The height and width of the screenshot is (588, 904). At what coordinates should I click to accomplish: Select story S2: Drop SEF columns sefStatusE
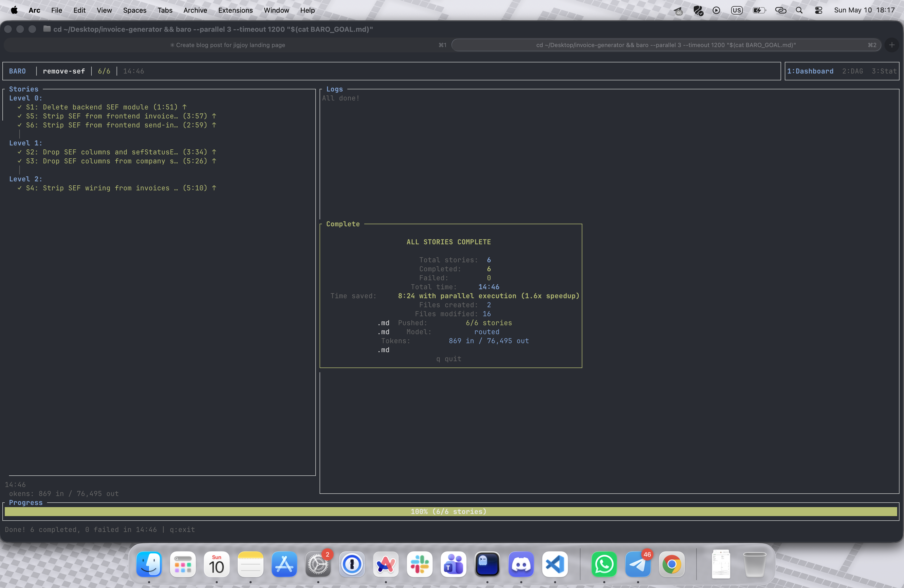coord(117,152)
